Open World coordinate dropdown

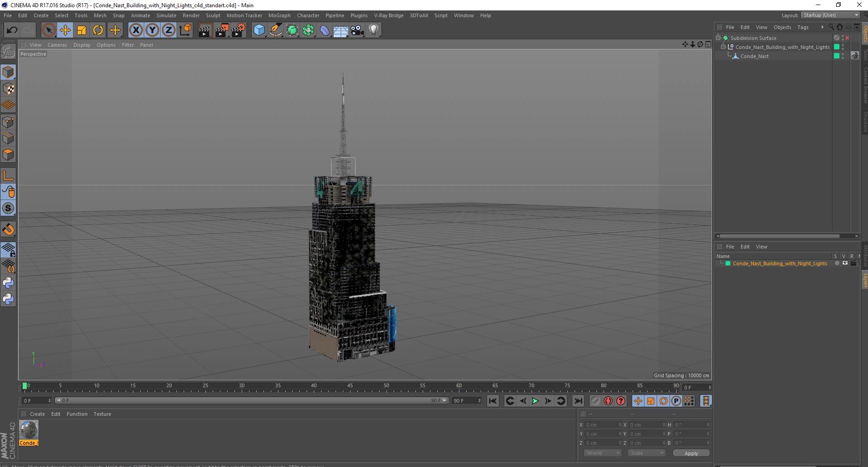point(602,453)
